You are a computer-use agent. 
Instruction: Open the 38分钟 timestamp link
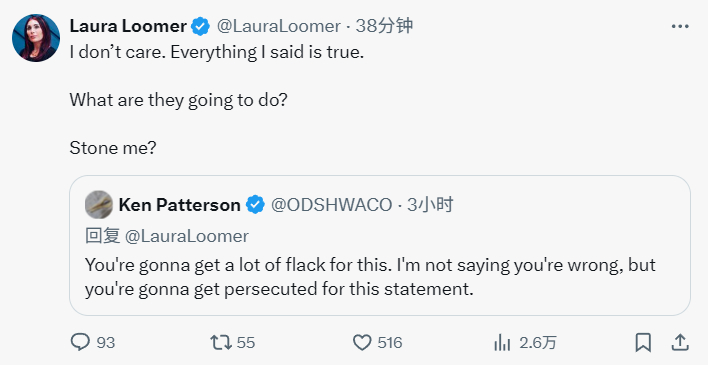pyautogui.click(x=384, y=26)
